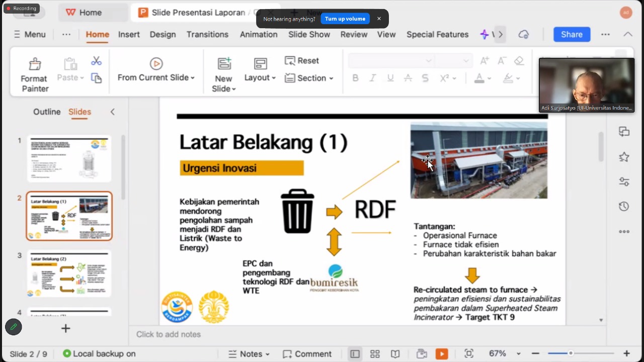
Task: Toggle normal view in status bar
Action: 355,354
